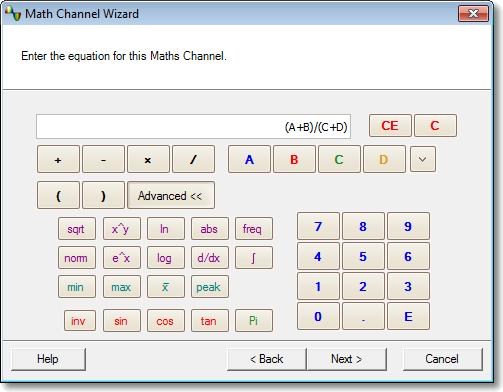Viewport: 503px width, 392px height.
Task: Insert channel D into equation
Action: tap(384, 159)
